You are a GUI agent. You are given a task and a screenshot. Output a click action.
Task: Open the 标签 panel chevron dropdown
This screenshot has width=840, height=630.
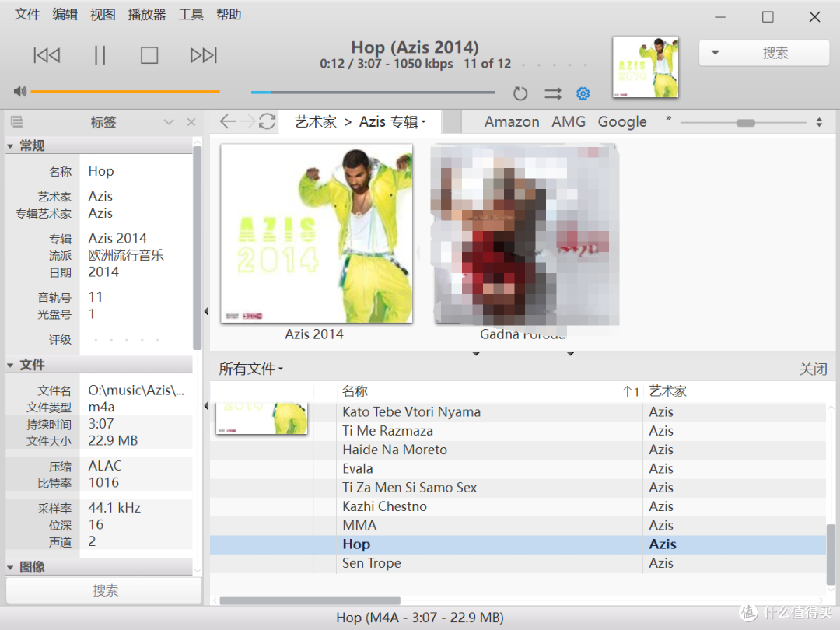click(169, 122)
